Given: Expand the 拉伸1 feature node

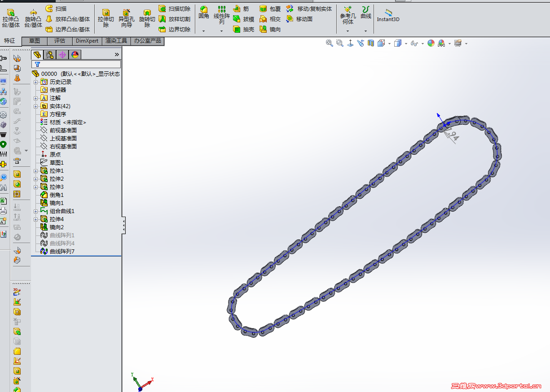Looking at the screenshot, I should [35, 171].
